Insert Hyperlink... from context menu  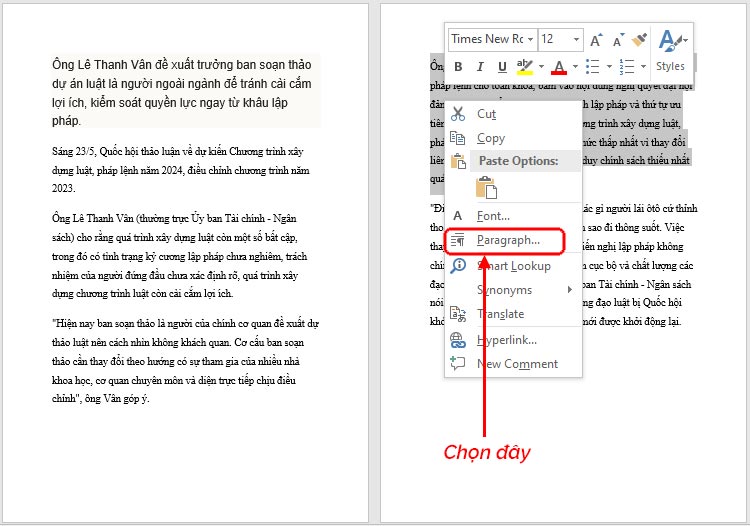[513, 340]
